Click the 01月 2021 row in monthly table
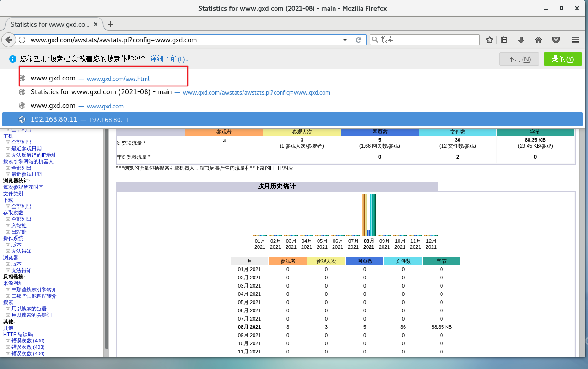This screenshot has height=369, width=588. click(345, 269)
